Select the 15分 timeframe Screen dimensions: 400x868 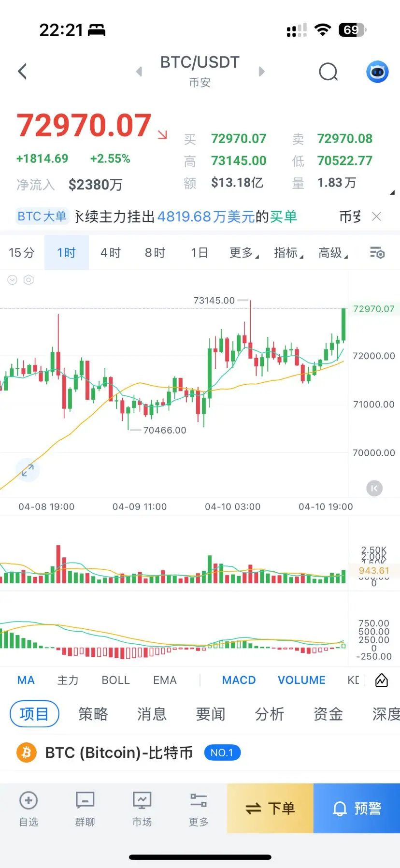[22, 253]
